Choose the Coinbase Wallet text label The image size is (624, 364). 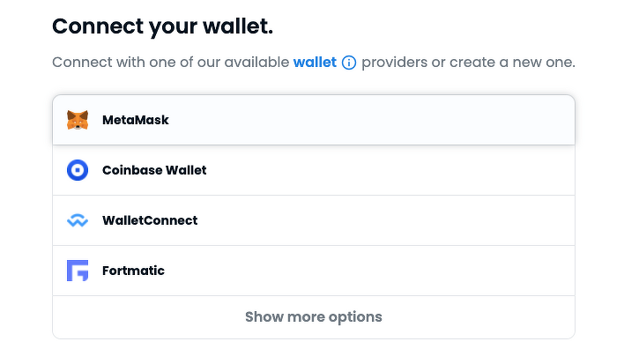154,170
